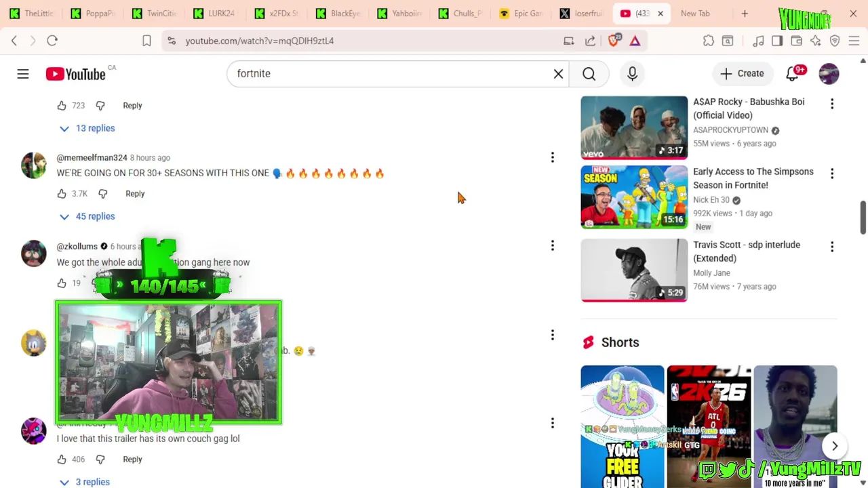868x488 pixels.
Task: Open ASAP Rocky Babushka Boi video title
Action: 749,108
